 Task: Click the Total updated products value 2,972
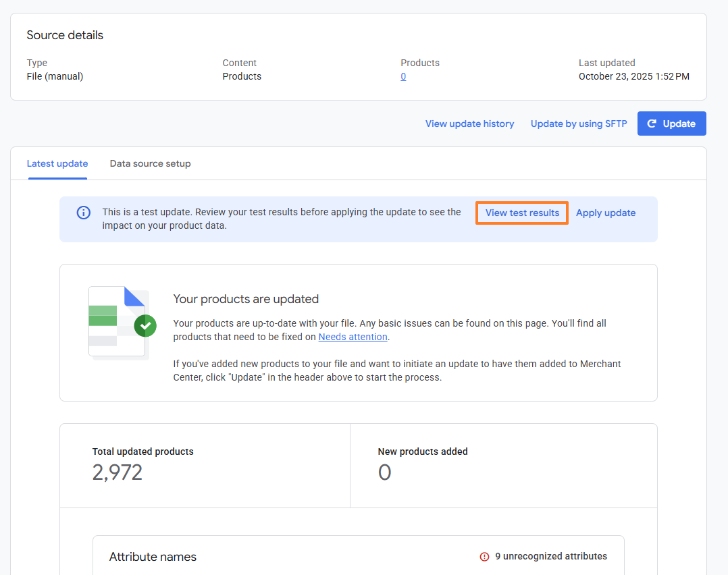point(118,472)
